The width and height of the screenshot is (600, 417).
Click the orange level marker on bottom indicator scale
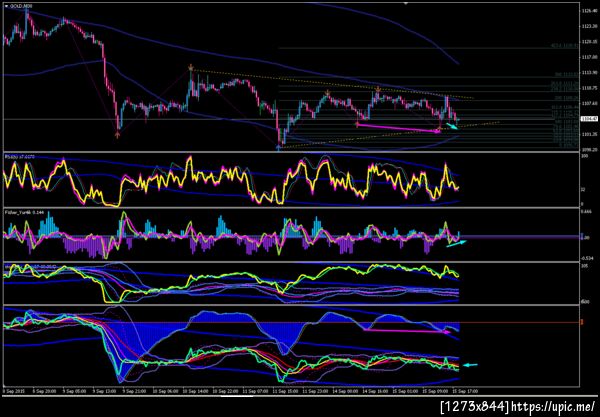point(582,322)
